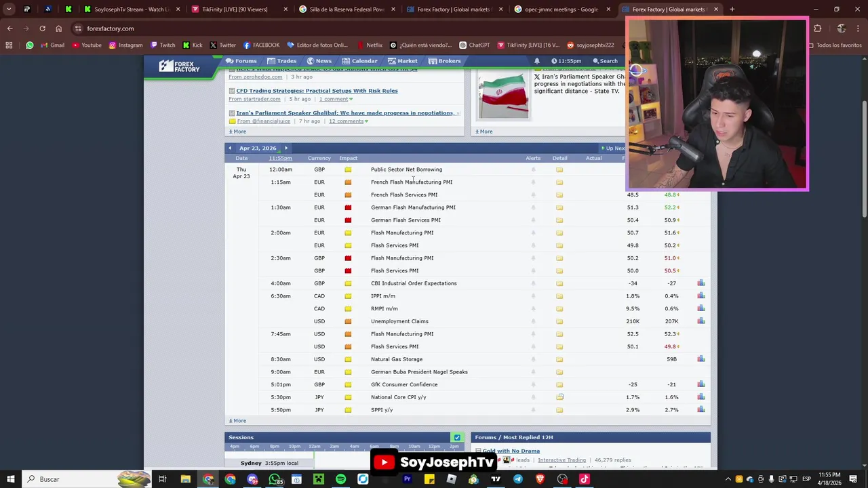Switch to the TikFinity LIVE browser tab
This screenshot has height=488, width=868.
pos(237,9)
